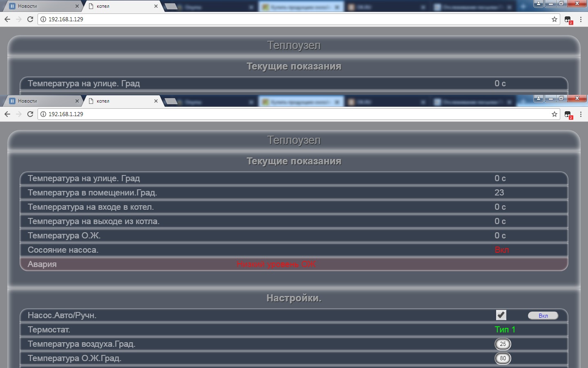Click the extension icon in the lower toolbar
588x368 pixels.
(x=568, y=114)
